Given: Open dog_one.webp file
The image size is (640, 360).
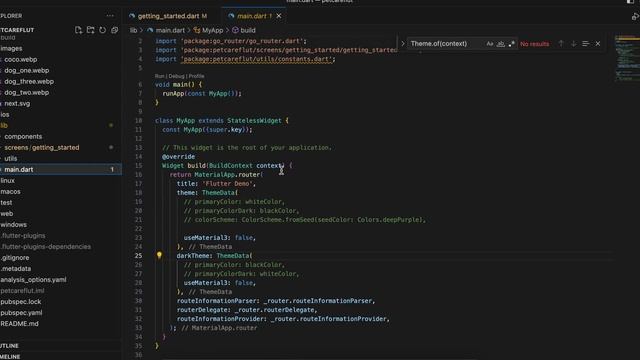Looking at the screenshot, I should (x=27, y=70).
